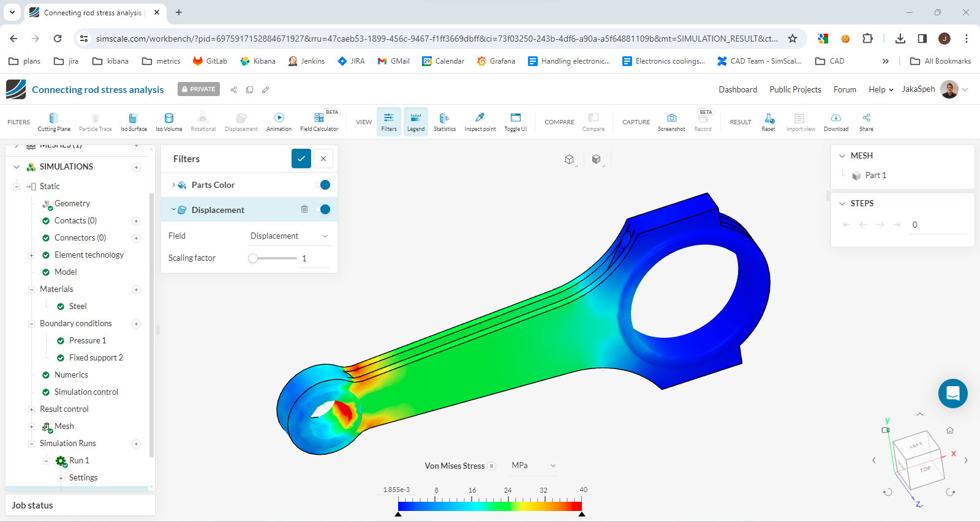Open the support chat bubble
Image resolution: width=980 pixels, height=522 pixels.
click(953, 393)
